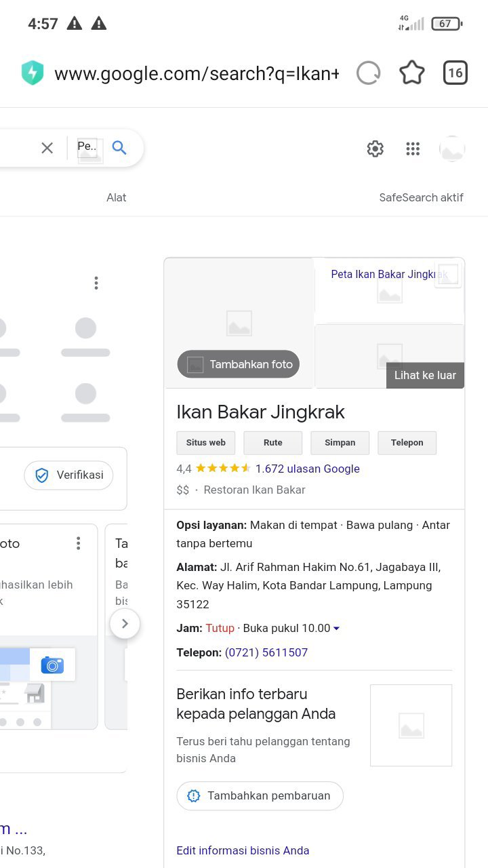488x868 pixels.
Task: Open the three-dot menu above profile placeholders
Action: [x=96, y=283]
